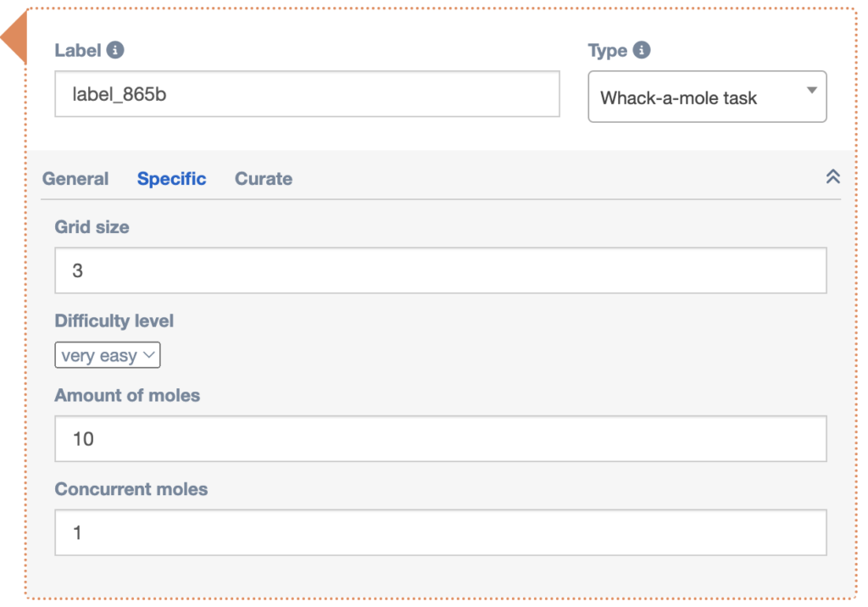Click the label_865b text field
This screenshot has height=607, width=868.
click(307, 93)
